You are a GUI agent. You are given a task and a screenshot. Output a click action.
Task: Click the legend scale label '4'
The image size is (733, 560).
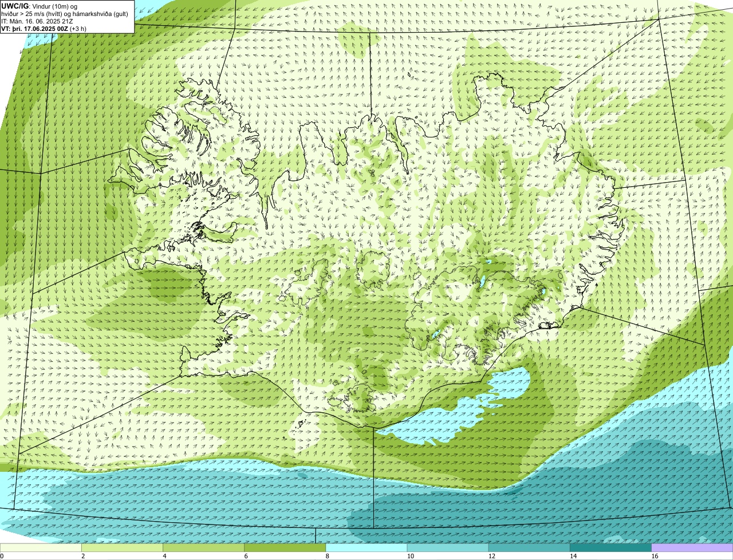pos(164,556)
